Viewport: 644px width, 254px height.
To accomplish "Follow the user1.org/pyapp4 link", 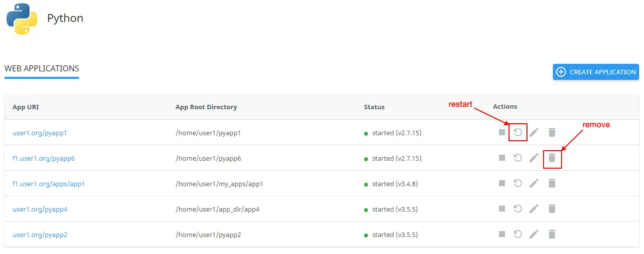I will pos(39,210).
